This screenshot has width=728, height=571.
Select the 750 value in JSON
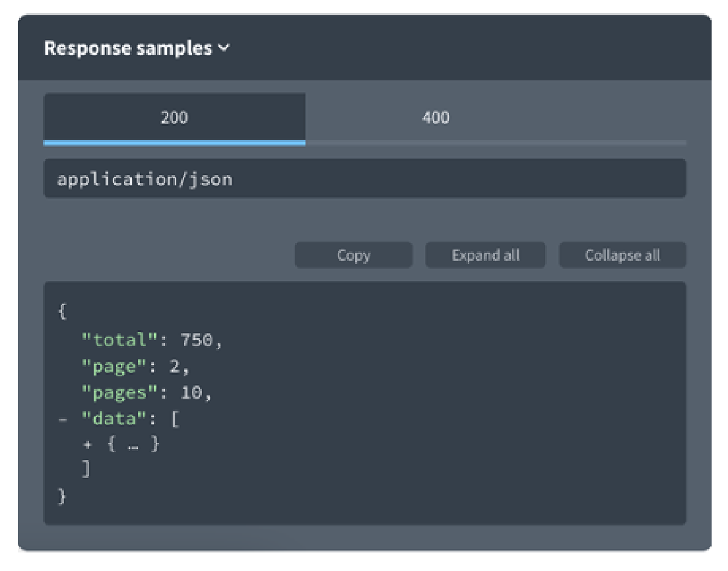click(198, 341)
